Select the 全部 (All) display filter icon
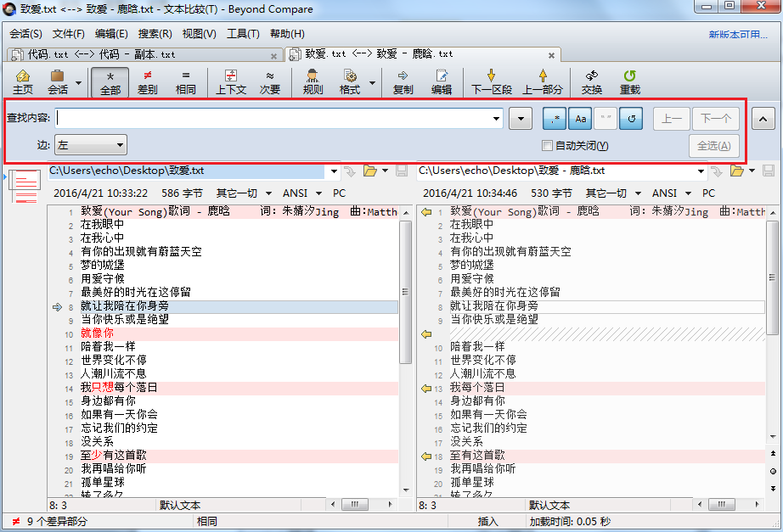The width and height of the screenshot is (783, 532). pyautogui.click(x=109, y=81)
